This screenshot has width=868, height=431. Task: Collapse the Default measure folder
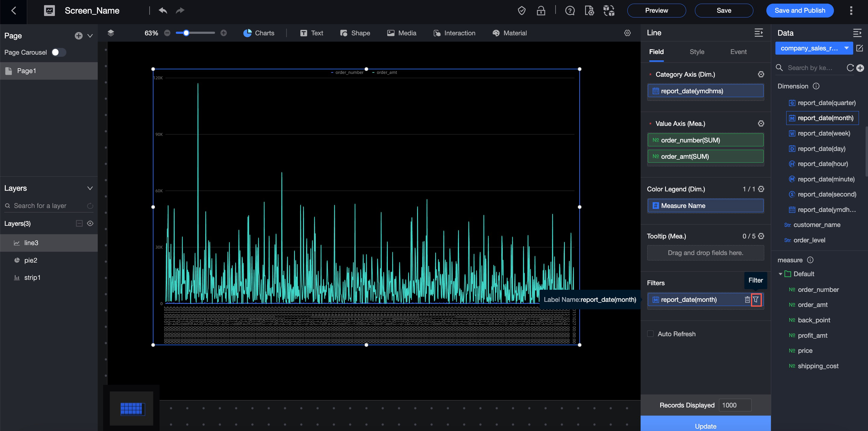pyautogui.click(x=781, y=274)
